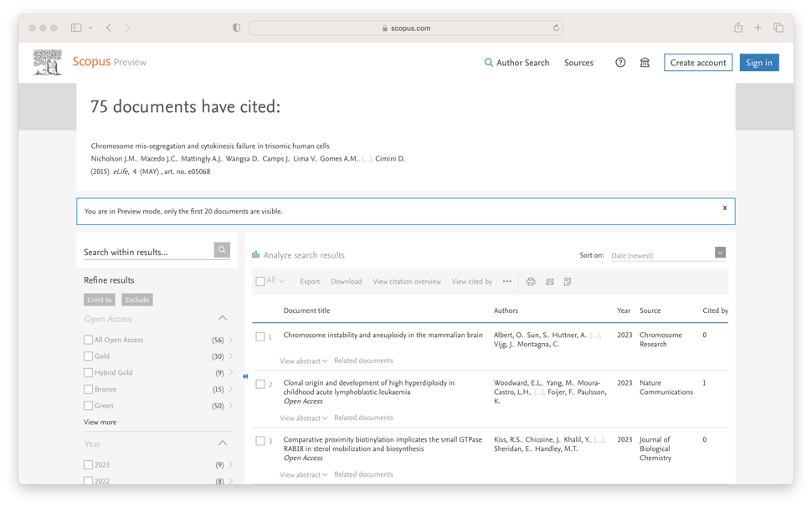812x507 pixels.
Task: Open the Author Search menu item
Action: [x=523, y=62]
